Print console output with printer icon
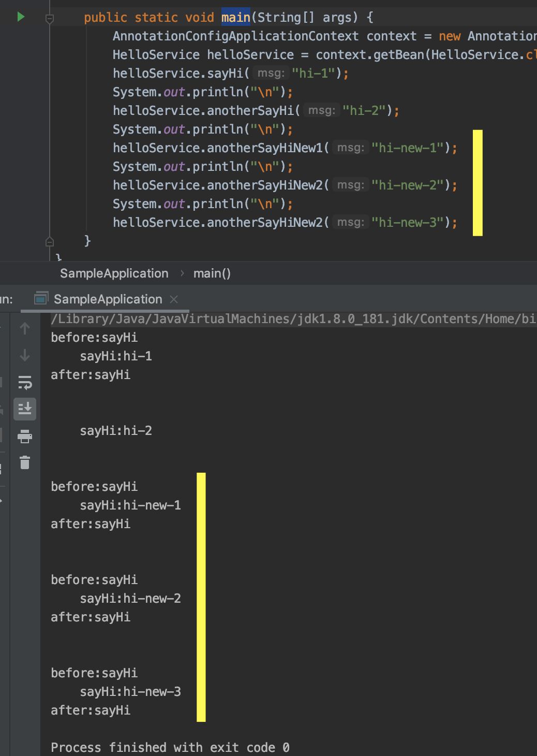Image resolution: width=537 pixels, height=756 pixels. 25,437
